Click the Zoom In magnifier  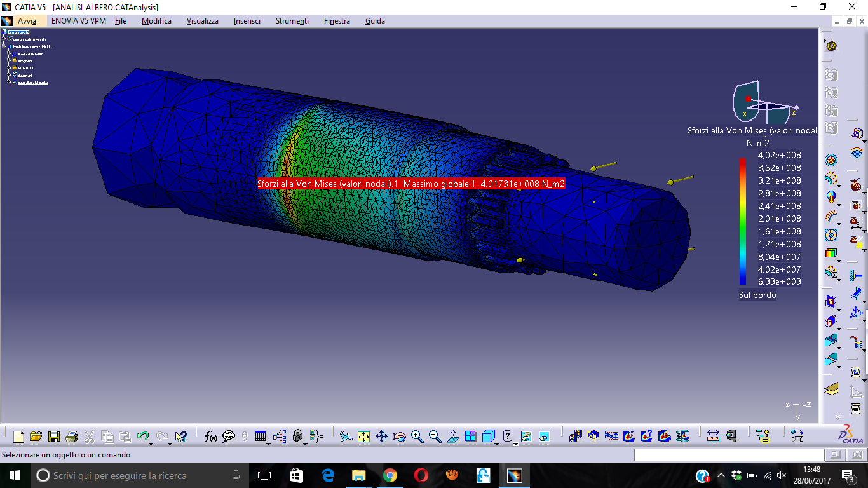click(x=417, y=437)
